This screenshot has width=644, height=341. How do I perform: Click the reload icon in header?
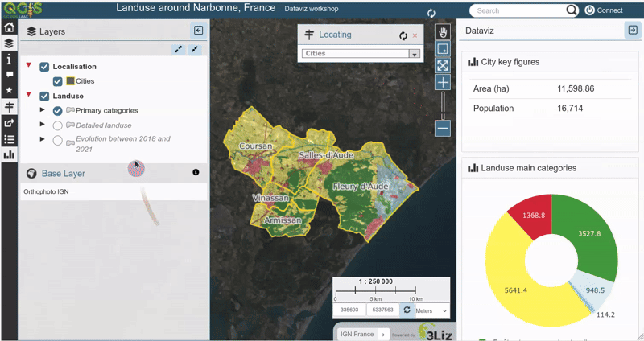[x=431, y=13]
